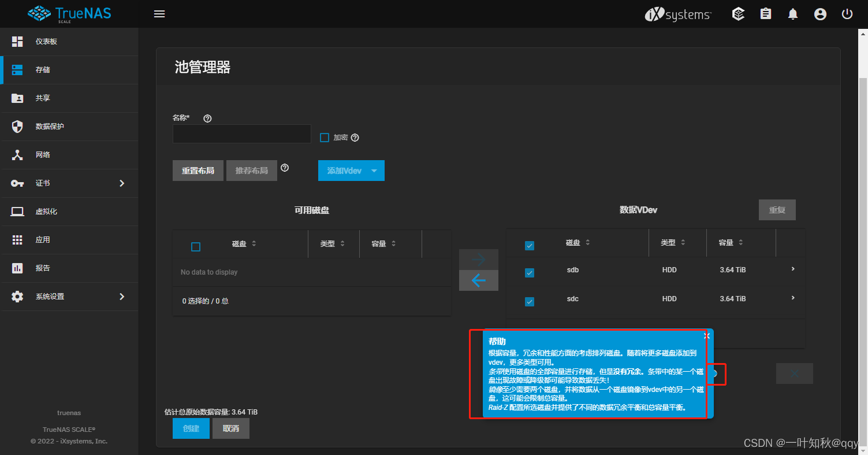Viewport: 868px width, 455px height.
Task: Open the 网络 network menu item
Action: (x=69, y=155)
